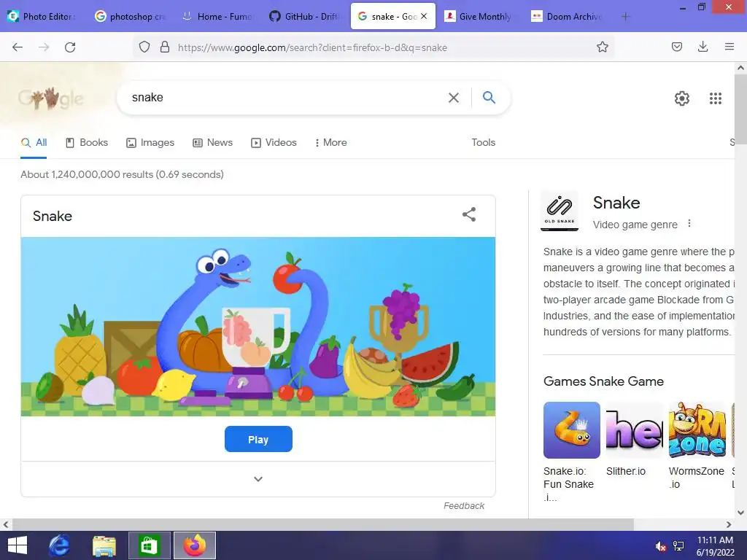Open the Tools search options
Screen dimensions: 747x560
[483, 142]
